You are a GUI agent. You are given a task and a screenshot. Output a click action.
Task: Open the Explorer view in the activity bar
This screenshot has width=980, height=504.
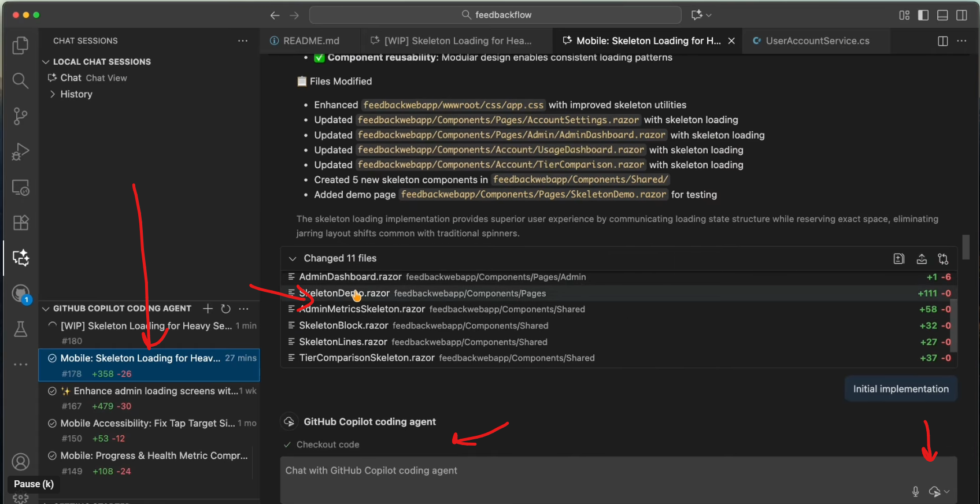[20, 45]
